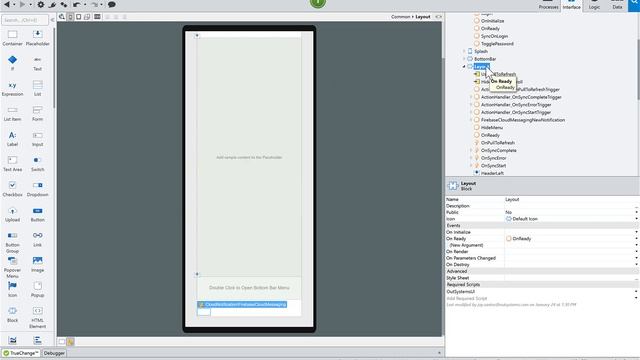Select TogglePassword action in tree

(x=497, y=44)
